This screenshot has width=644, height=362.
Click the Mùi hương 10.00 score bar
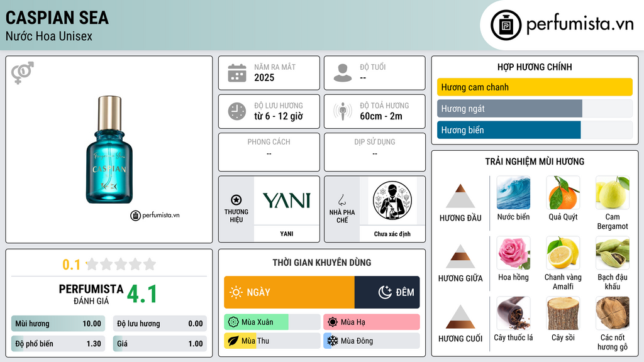(x=58, y=324)
